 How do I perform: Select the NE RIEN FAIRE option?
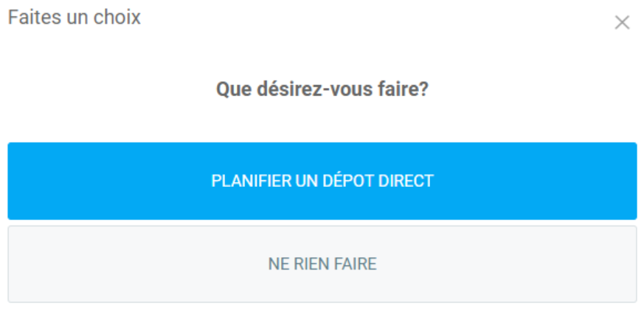322,264
